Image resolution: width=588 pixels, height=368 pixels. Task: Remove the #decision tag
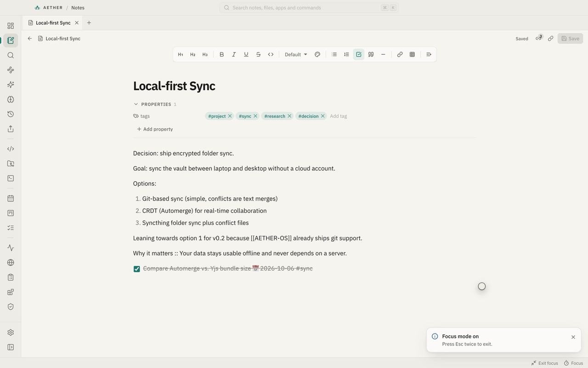pyautogui.click(x=323, y=116)
